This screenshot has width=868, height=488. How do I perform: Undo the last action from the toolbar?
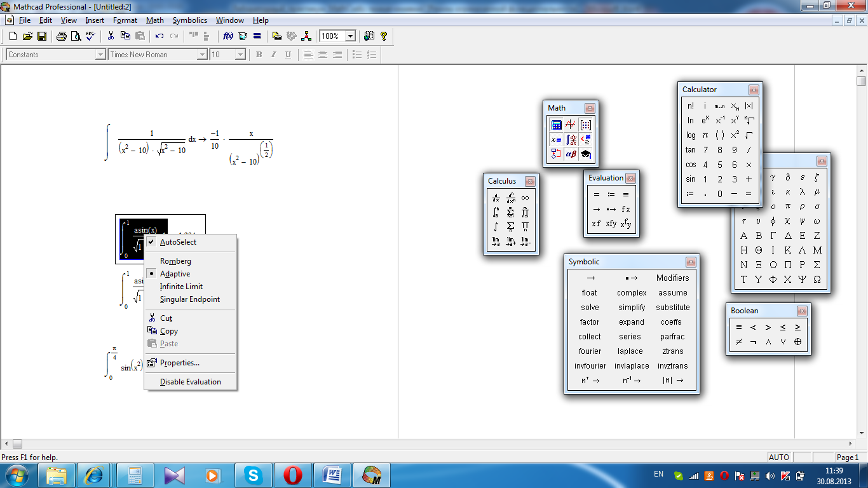click(x=159, y=36)
